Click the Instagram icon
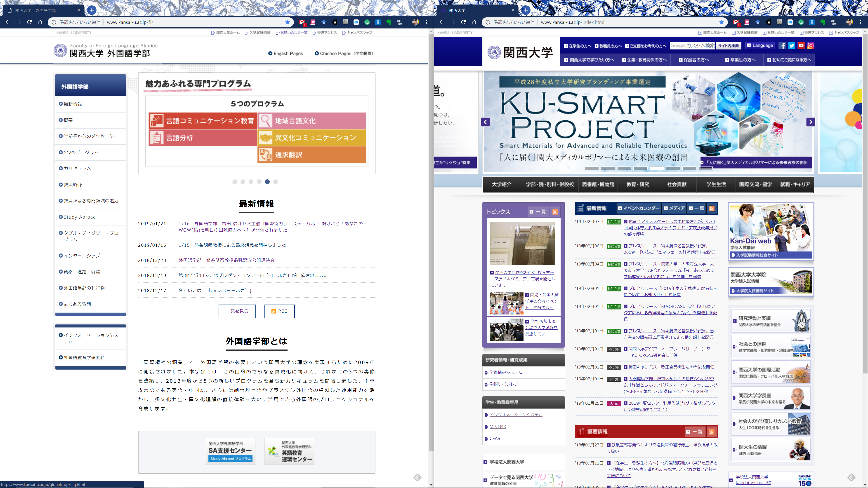 point(811,46)
